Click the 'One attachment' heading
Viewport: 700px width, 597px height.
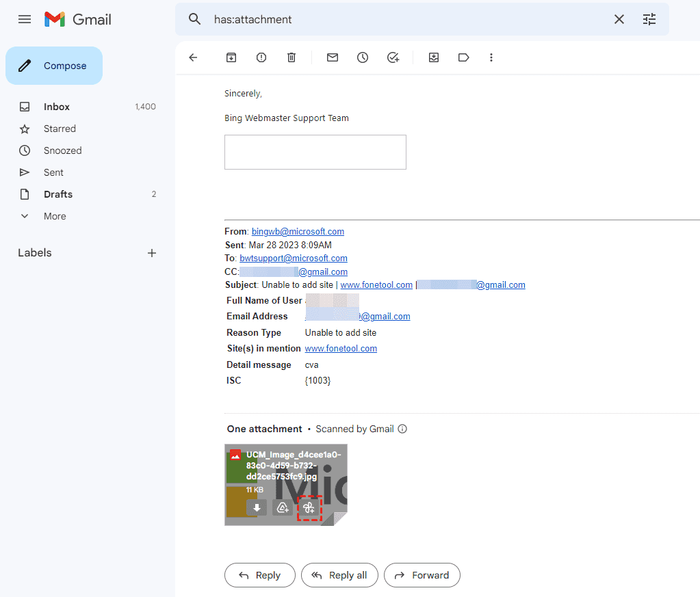pos(264,429)
